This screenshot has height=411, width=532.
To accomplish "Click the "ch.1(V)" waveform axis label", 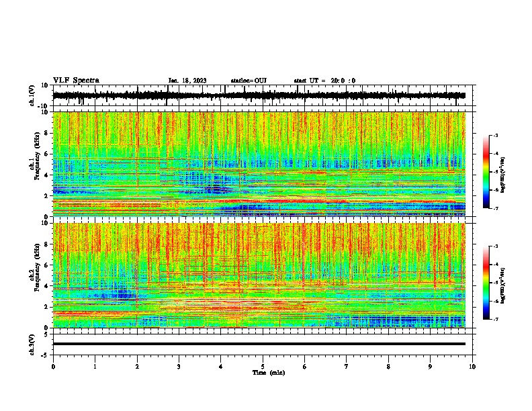I will [x=33, y=95].
